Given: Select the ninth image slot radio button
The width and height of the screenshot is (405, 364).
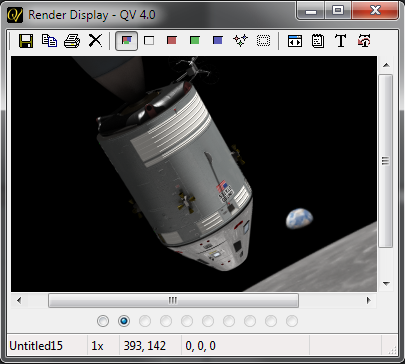Looking at the screenshot, I should (x=271, y=321).
